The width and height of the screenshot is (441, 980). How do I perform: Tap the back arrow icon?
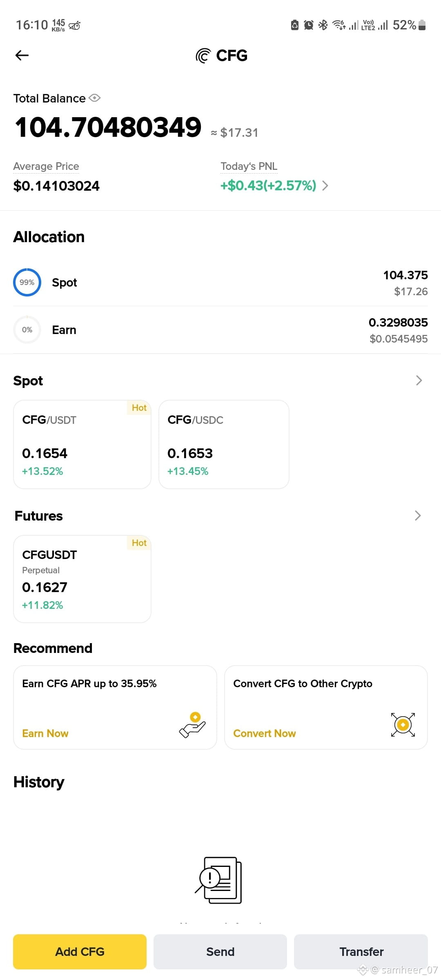click(x=22, y=55)
